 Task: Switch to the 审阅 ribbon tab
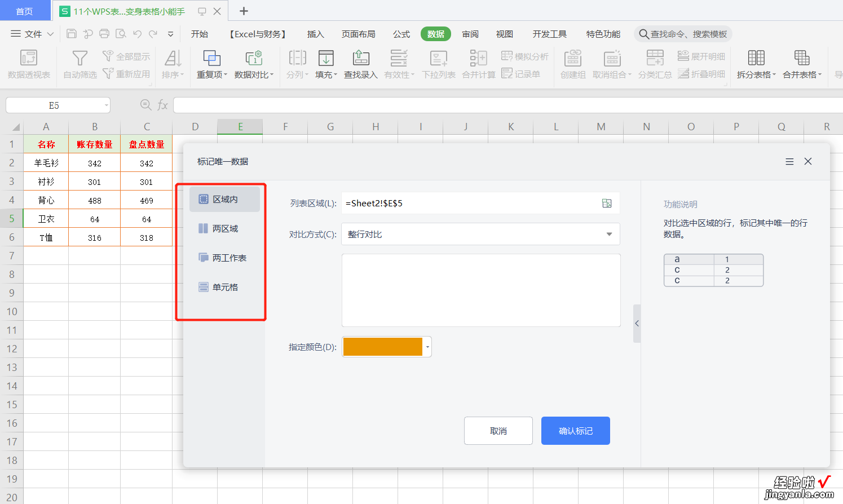(470, 34)
